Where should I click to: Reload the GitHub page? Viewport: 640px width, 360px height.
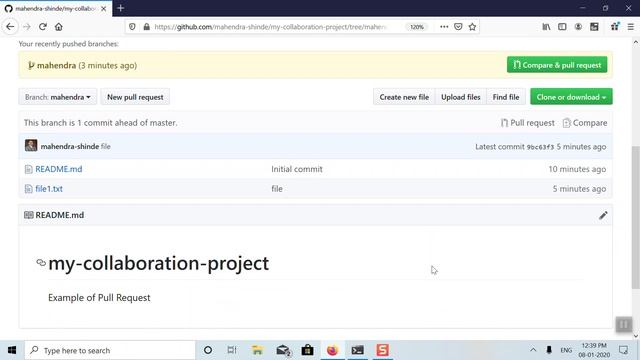coord(42,27)
